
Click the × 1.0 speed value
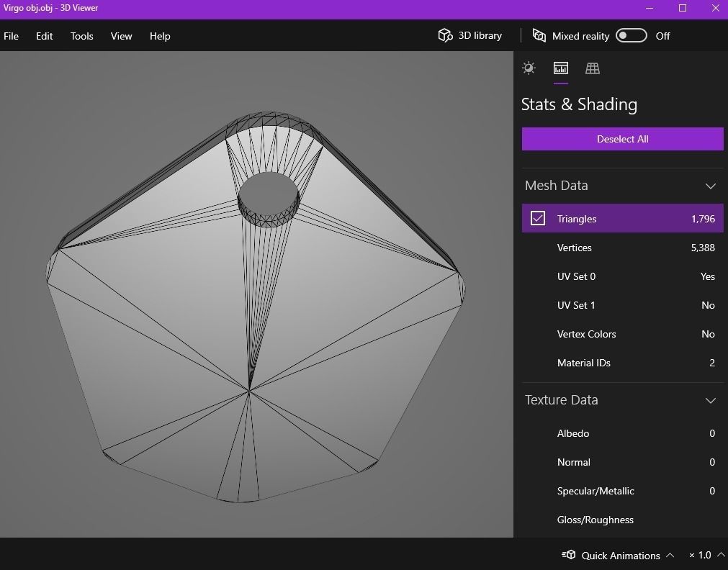click(700, 555)
